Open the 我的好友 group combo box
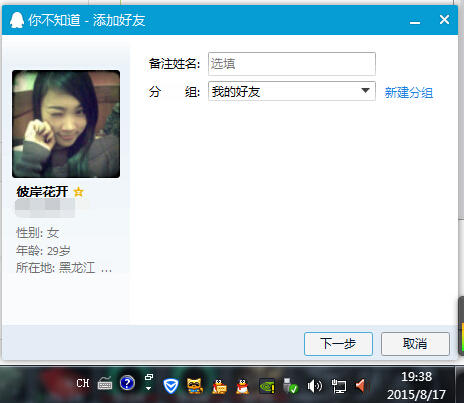 tap(292, 91)
